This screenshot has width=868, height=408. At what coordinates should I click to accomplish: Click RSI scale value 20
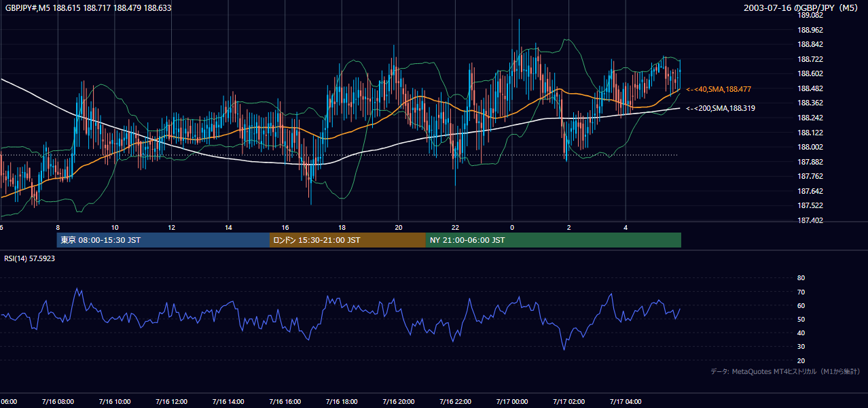point(801,360)
